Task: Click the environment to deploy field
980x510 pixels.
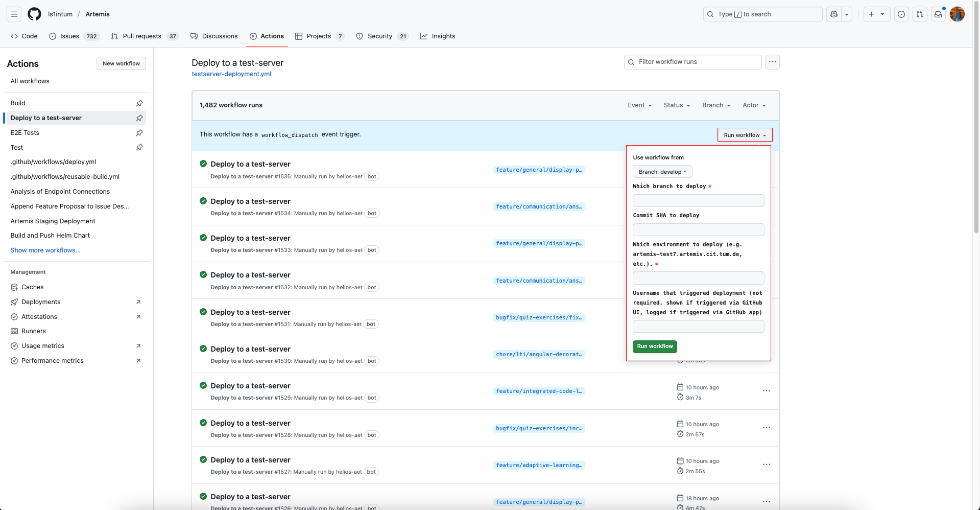Action: (x=699, y=278)
